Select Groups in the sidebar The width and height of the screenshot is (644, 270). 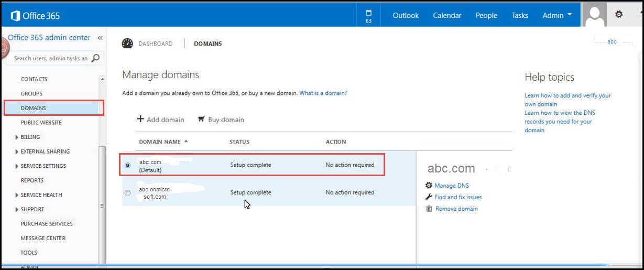point(31,94)
